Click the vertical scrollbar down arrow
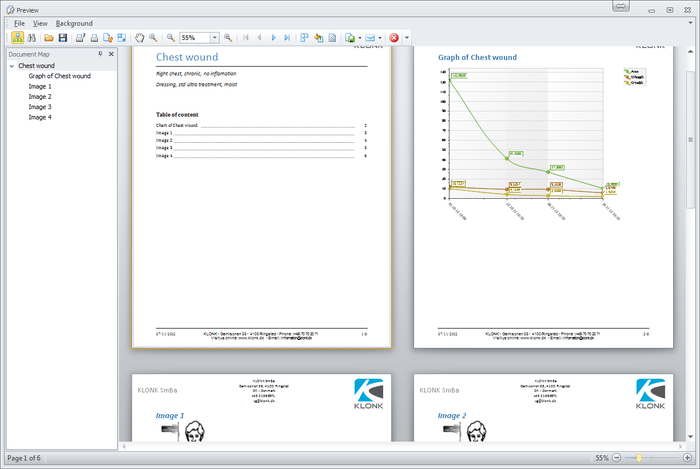This screenshot has height=469, width=700. [690, 437]
